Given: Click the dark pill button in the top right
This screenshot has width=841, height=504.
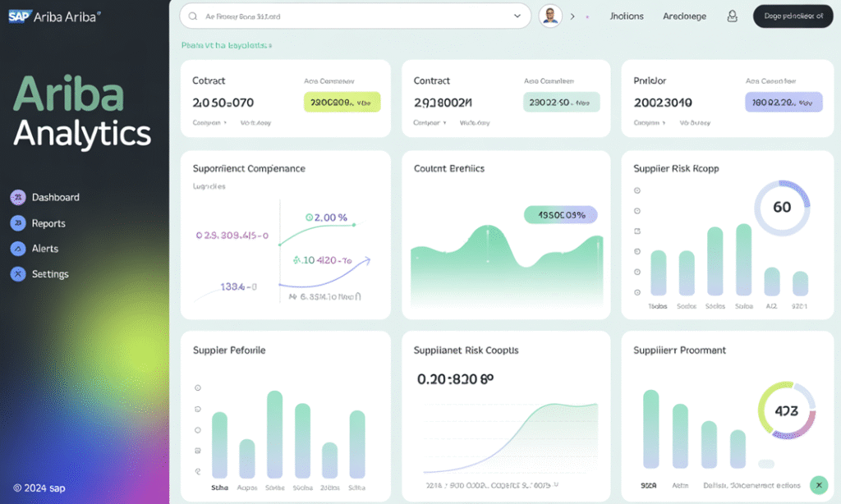Looking at the screenshot, I should point(793,16).
